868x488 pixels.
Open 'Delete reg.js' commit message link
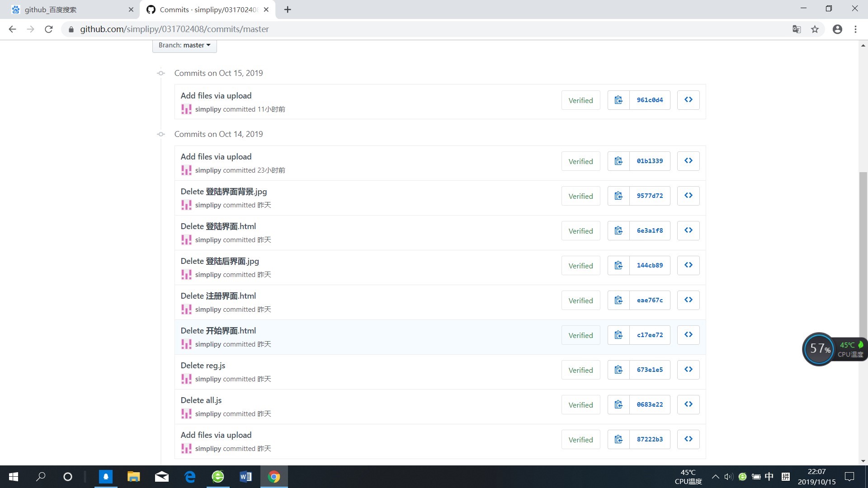(203, 366)
